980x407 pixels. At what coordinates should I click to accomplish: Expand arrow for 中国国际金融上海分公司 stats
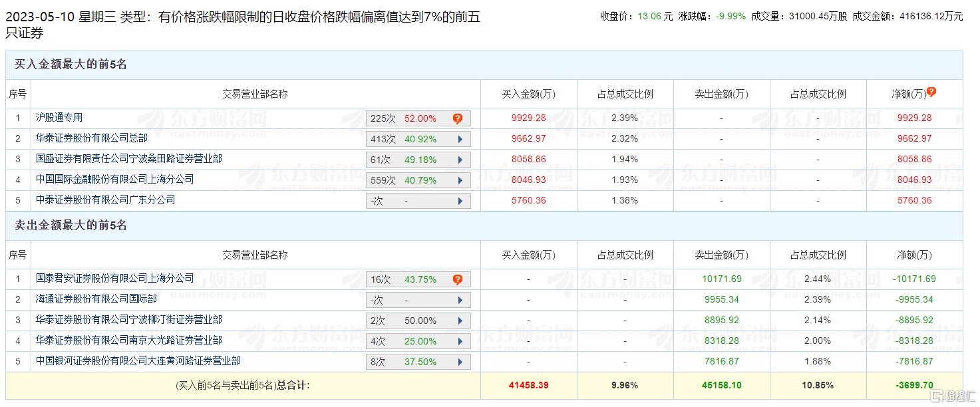(460, 181)
